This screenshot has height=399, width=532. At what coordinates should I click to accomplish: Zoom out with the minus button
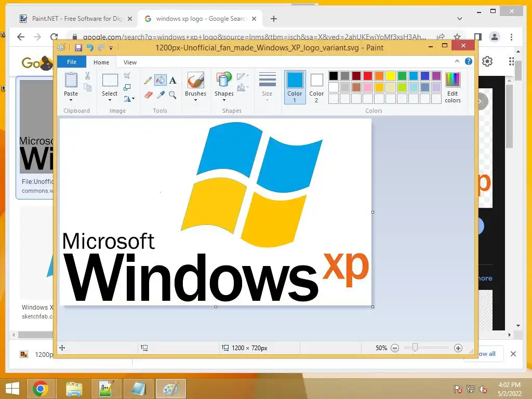395,348
